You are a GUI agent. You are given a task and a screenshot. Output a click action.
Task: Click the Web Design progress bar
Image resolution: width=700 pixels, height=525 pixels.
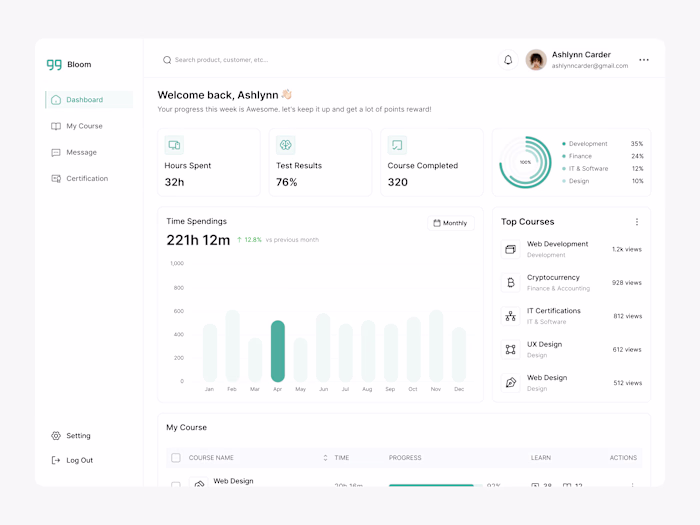pyautogui.click(x=436, y=485)
